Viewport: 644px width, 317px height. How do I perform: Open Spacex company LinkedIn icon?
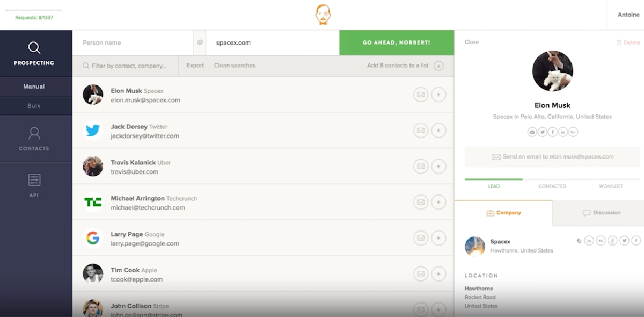click(x=589, y=241)
